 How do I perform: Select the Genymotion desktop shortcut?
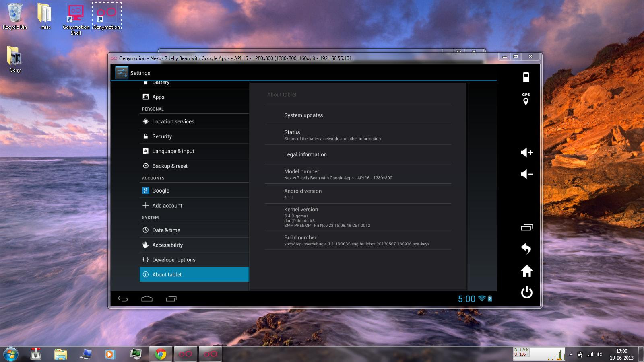click(107, 16)
